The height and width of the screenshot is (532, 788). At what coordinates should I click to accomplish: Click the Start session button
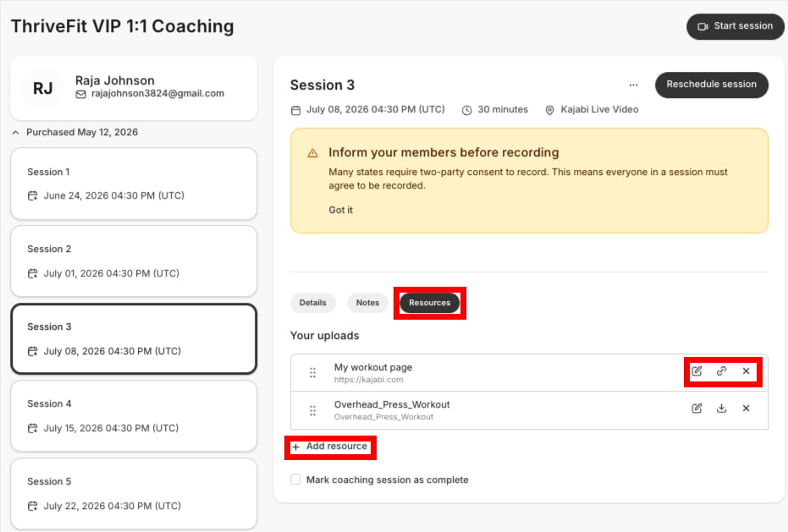735,26
